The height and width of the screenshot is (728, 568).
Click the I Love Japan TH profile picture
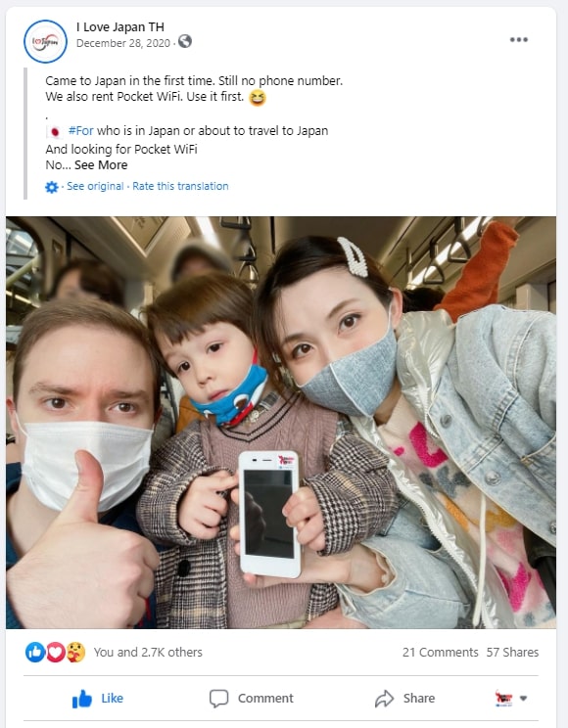coord(46,41)
